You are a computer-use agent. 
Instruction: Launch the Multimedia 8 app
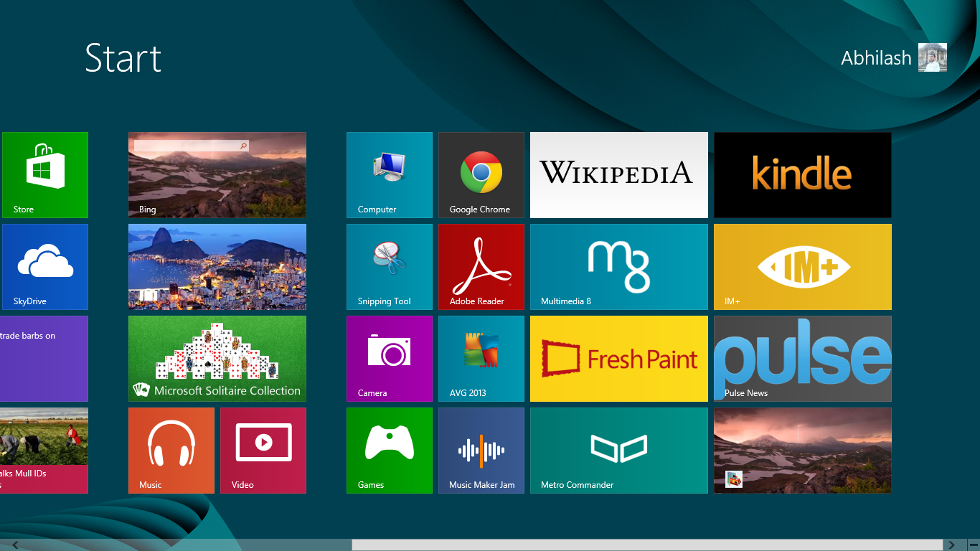click(619, 267)
